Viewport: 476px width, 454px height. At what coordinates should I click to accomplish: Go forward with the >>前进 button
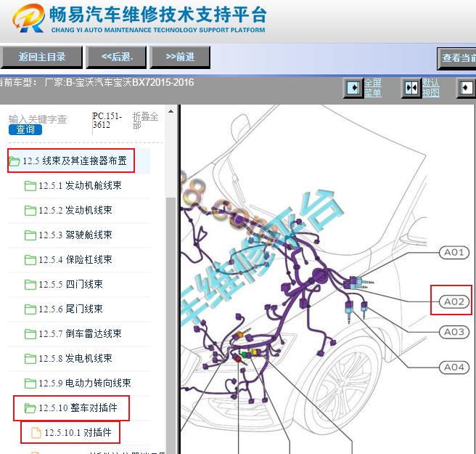point(180,57)
